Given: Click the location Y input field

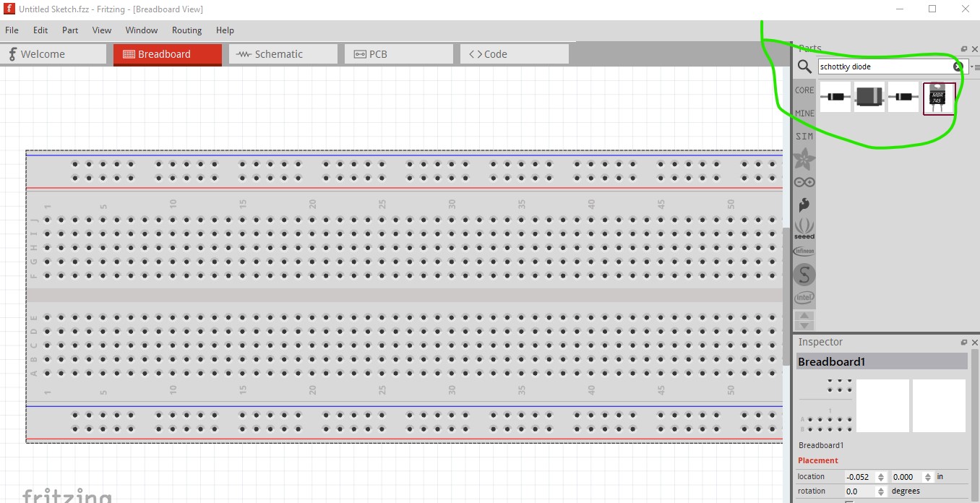Looking at the screenshot, I should (906, 477).
